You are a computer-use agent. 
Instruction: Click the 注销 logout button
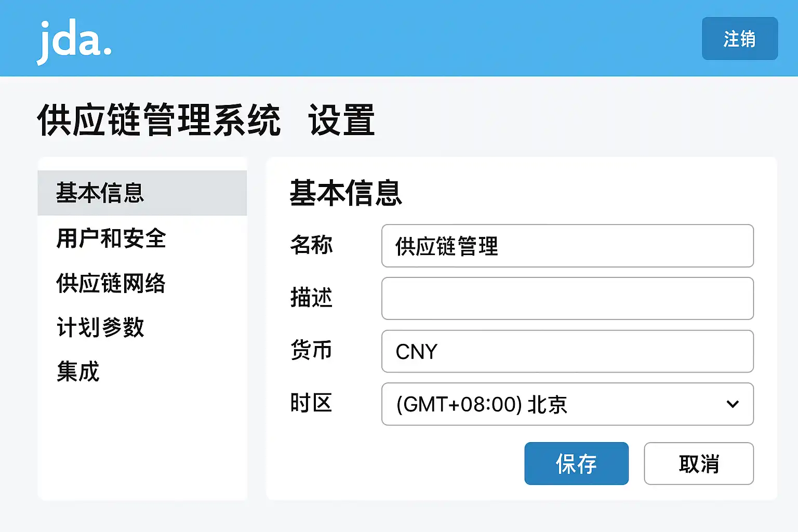[739, 39]
